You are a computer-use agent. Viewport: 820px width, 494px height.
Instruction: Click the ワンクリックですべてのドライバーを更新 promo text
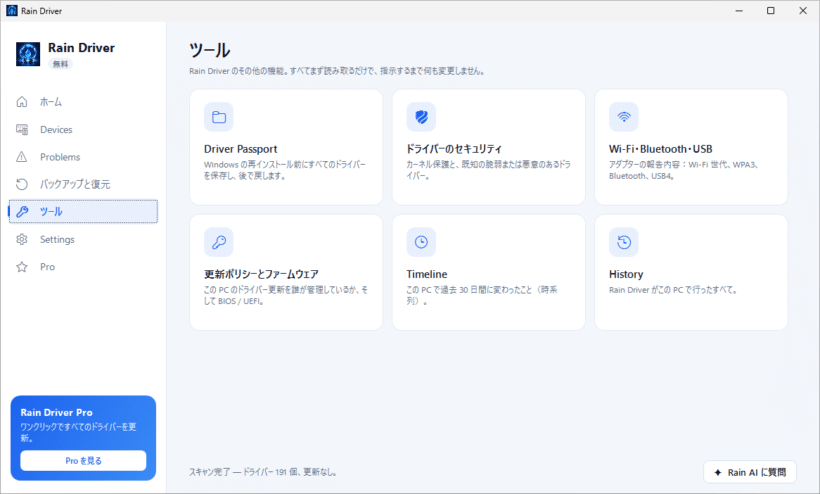tap(78, 432)
